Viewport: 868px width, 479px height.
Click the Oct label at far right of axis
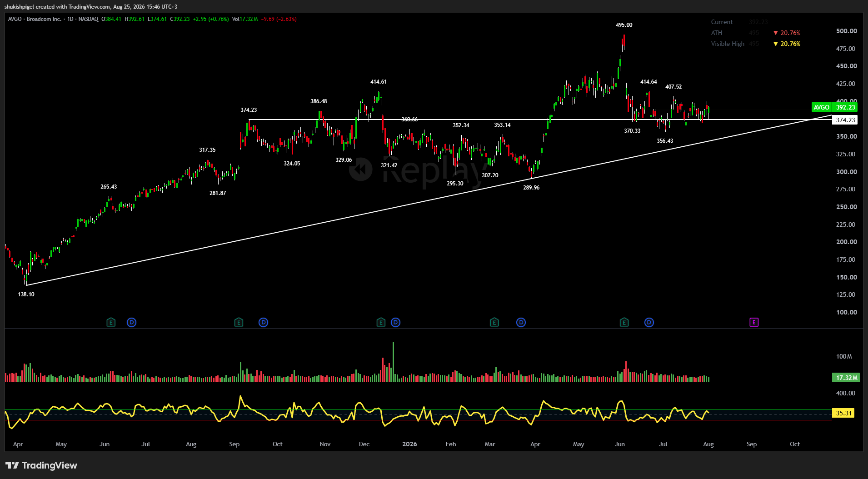(x=795, y=444)
